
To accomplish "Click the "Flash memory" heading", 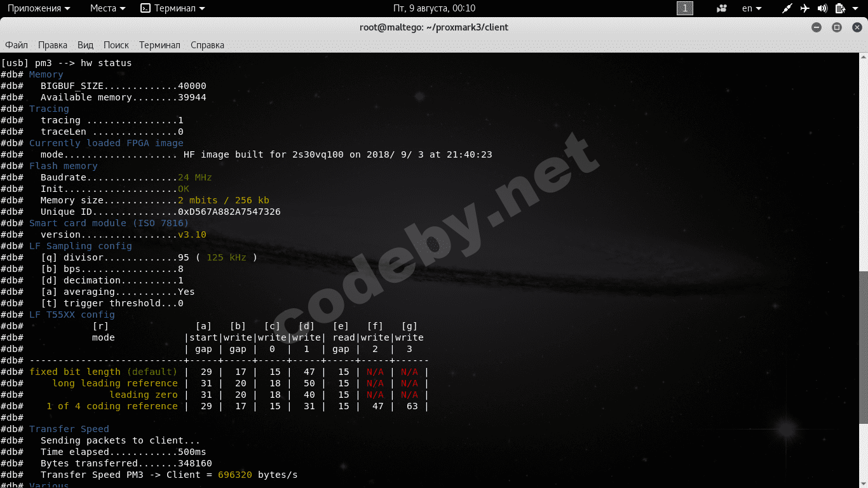I will pyautogui.click(x=64, y=166).
